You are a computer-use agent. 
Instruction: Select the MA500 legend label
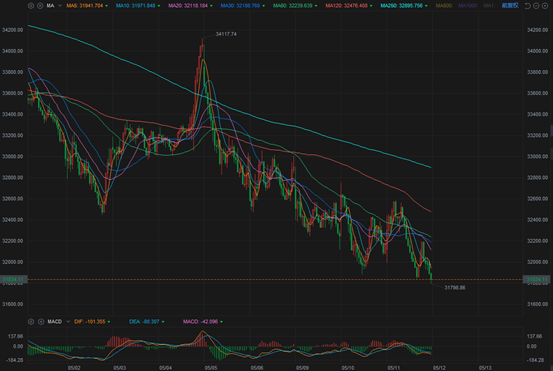[x=444, y=6]
